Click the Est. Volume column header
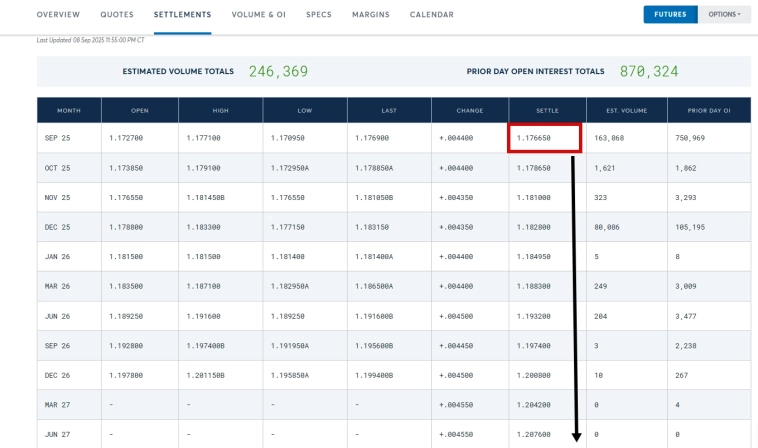Image resolution: width=758 pixels, height=448 pixels. point(626,109)
